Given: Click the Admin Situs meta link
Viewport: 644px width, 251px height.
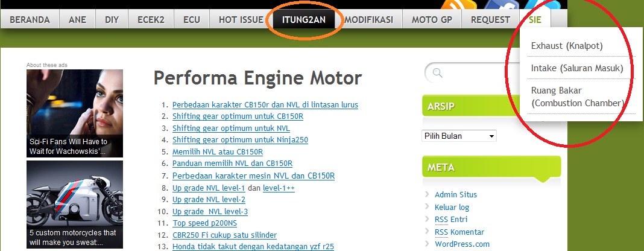Looking at the screenshot, I should click(455, 194).
